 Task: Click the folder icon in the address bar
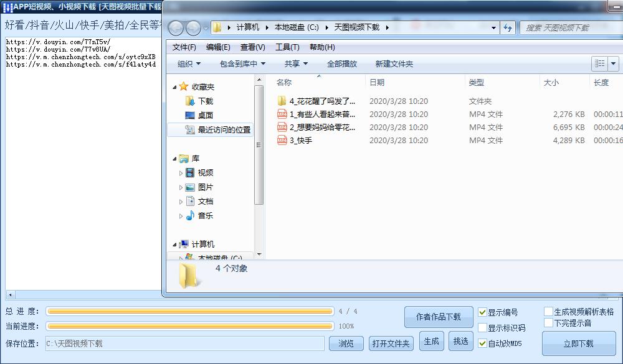pos(217,27)
